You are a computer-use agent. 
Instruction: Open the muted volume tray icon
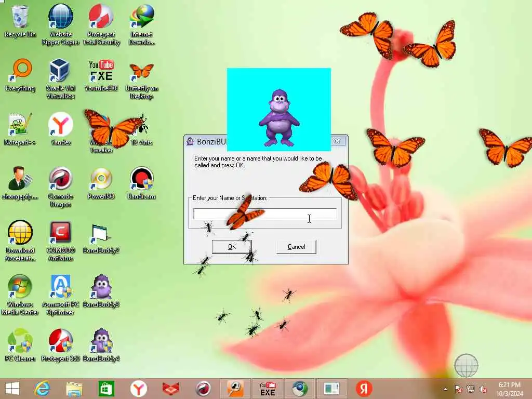tap(483, 389)
